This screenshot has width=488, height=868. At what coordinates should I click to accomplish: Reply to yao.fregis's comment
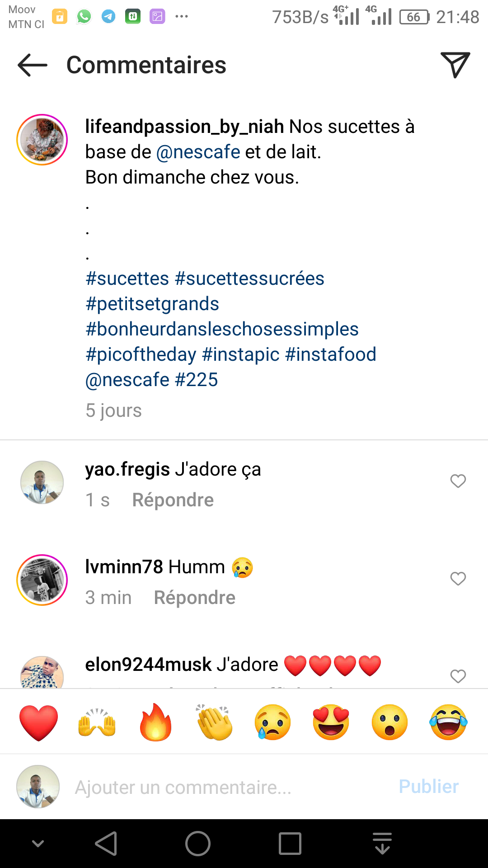(x=173, y=500)
